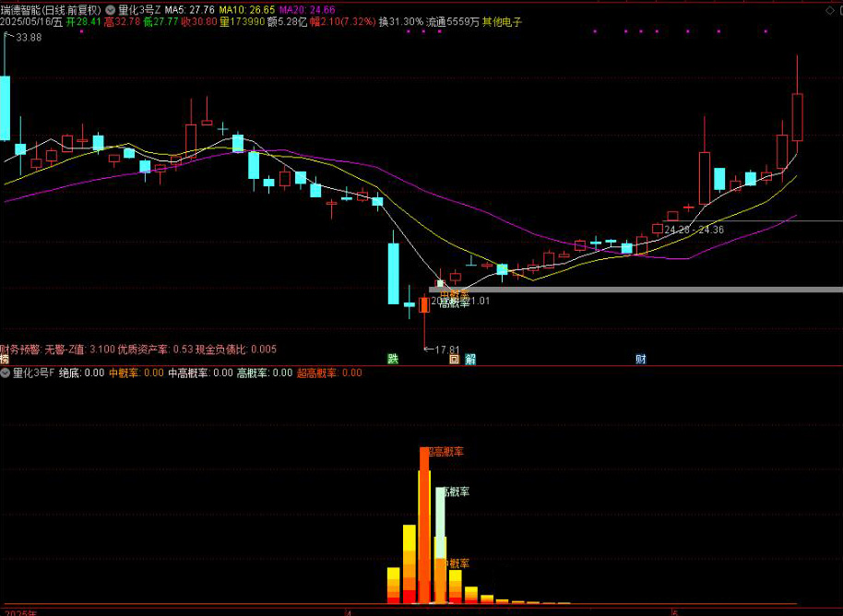Open the 其他电子 sector link
This screenshot has height=616, width=843.
click(x=502, y=22)
